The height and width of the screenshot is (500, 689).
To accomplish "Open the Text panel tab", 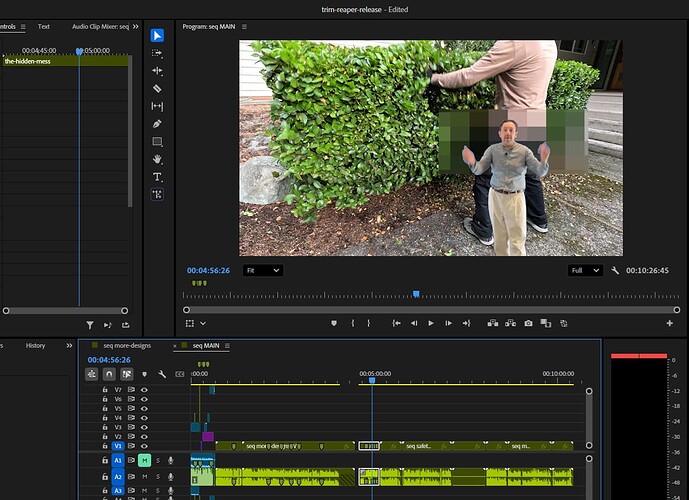I will coord(44,26).
